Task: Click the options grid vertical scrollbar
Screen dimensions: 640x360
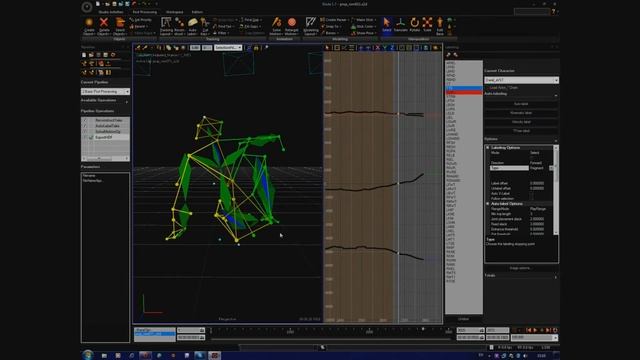Action: (x=556, y=190)
